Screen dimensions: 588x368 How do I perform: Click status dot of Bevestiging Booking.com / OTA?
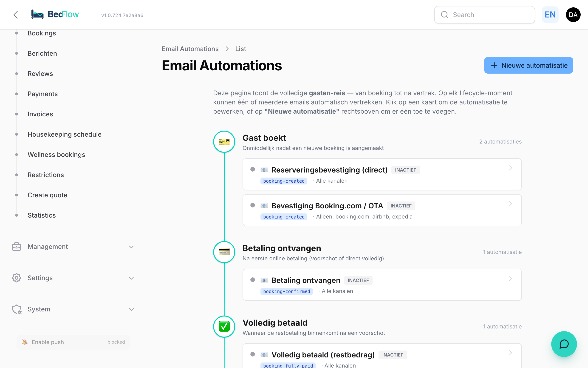tap(252, 205)
